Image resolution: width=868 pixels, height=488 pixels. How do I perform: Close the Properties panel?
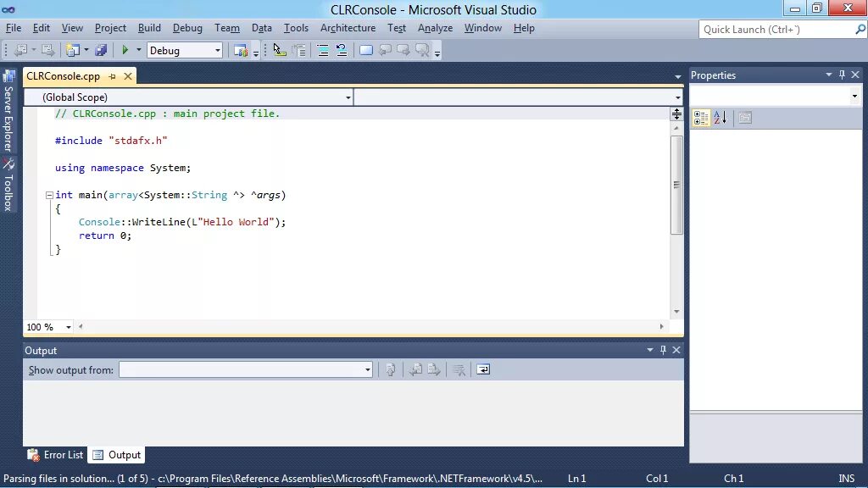click(855, 75)
